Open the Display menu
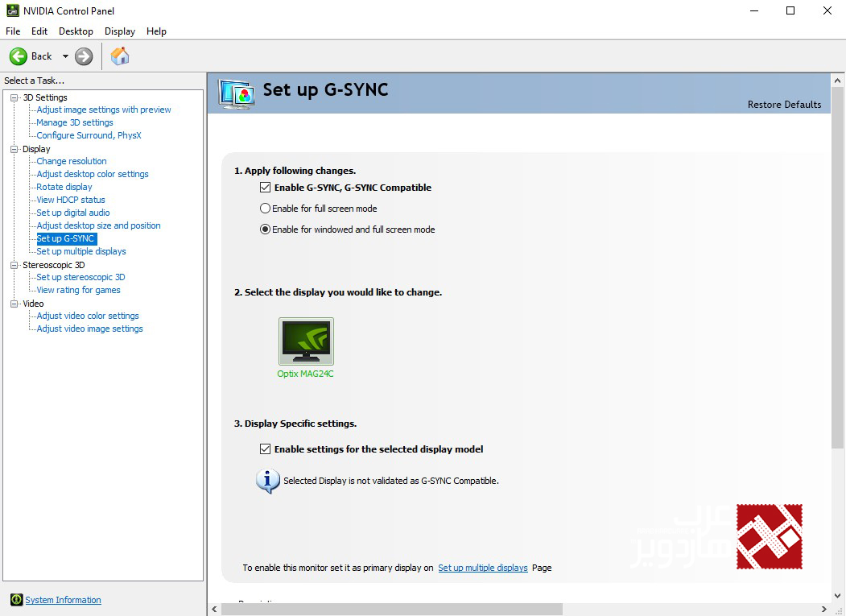Image resolution: width=846 pixels, height=616 pixels. 120,31
